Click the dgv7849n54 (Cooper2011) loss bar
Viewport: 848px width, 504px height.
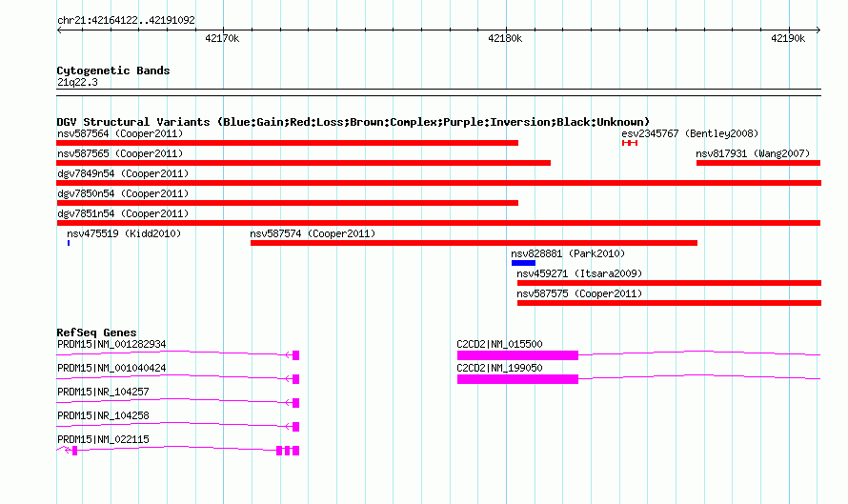[x=438, y=183]
